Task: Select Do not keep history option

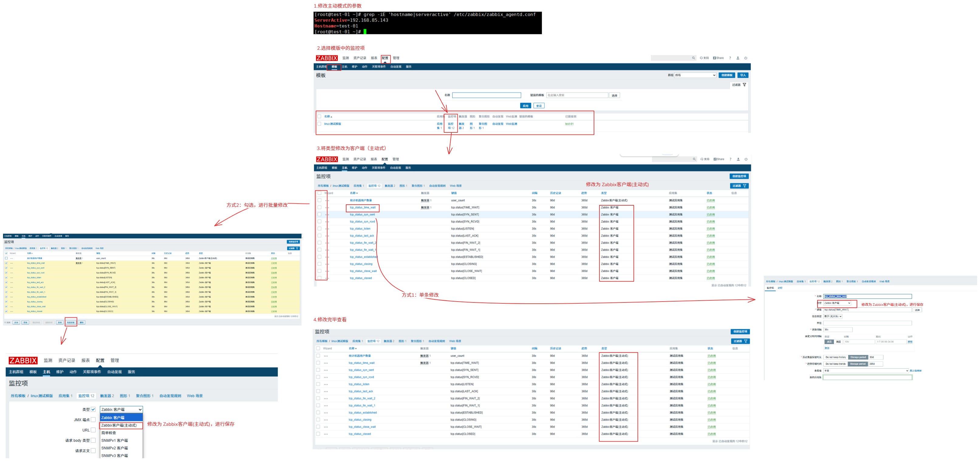Action: coord(836,357)
